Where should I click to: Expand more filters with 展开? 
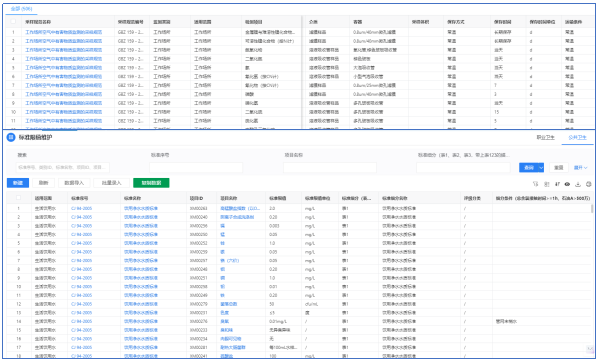click(581, 167)
